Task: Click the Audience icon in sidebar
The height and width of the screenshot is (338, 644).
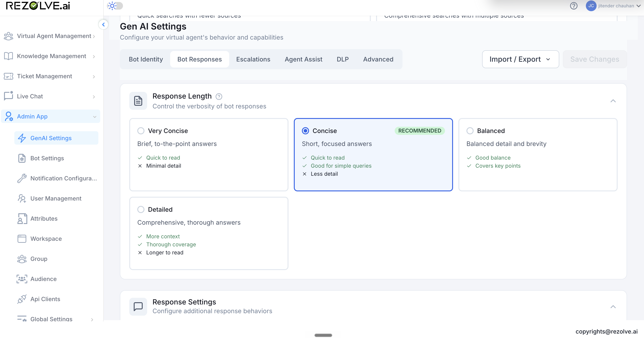Action: 22,279
